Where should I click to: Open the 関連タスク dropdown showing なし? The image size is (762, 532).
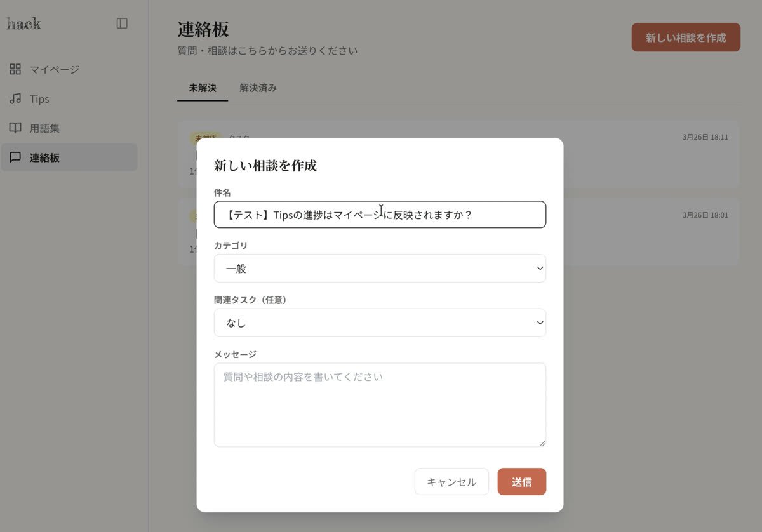coord(380,323)
